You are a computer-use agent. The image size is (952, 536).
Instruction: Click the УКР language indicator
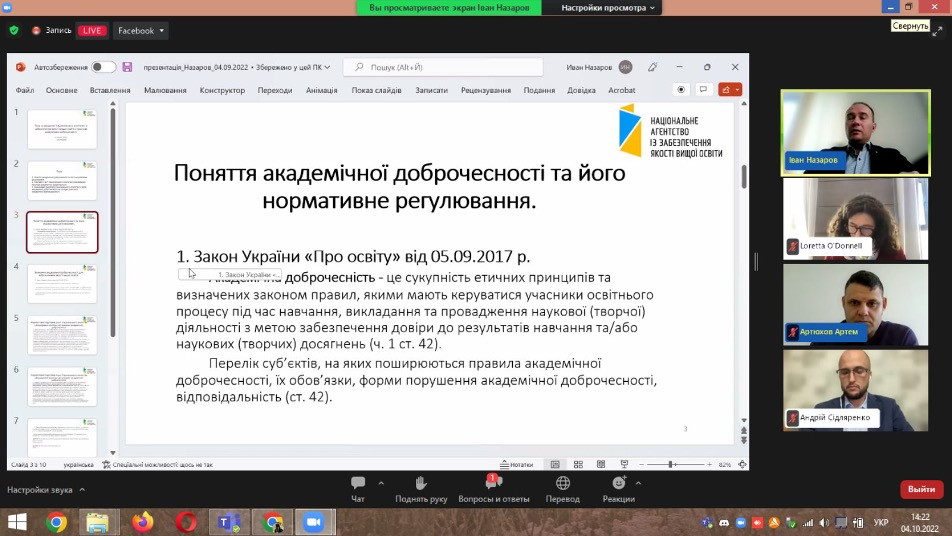(x=881, y=523)
